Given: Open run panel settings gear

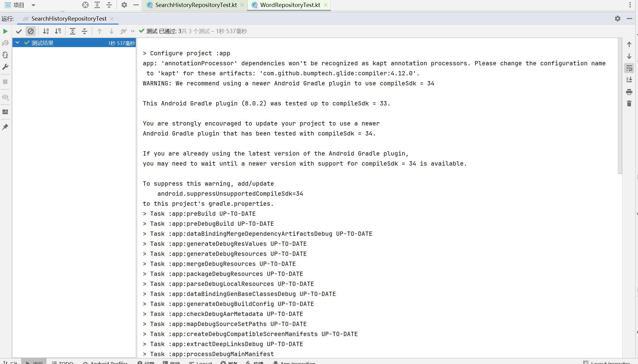Looking at the screenshot, I should click(617, 19).
